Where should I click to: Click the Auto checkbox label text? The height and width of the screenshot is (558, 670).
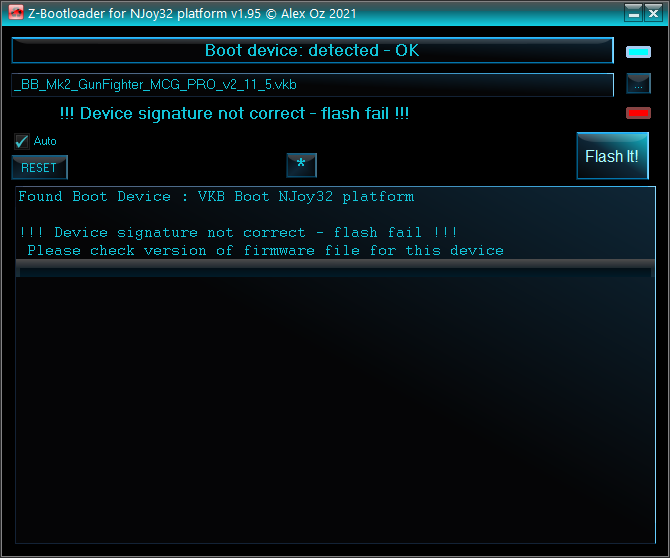pyautogui.click(x=45, y=141)
